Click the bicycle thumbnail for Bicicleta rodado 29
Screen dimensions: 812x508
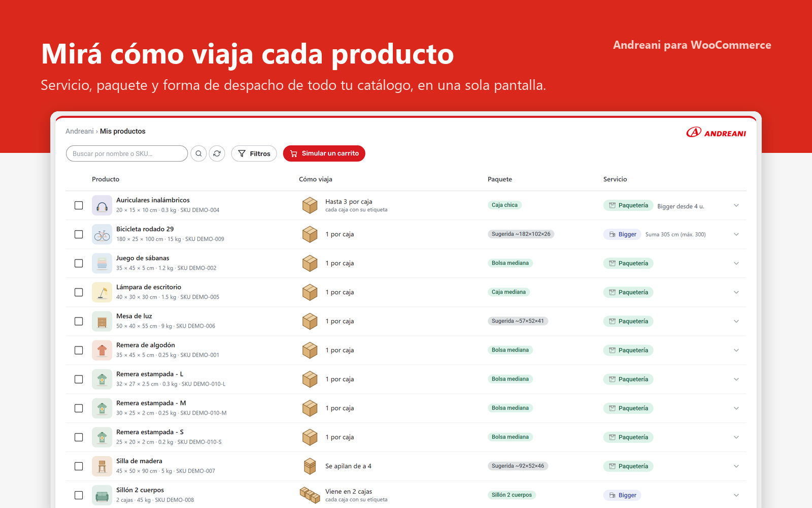102,234
